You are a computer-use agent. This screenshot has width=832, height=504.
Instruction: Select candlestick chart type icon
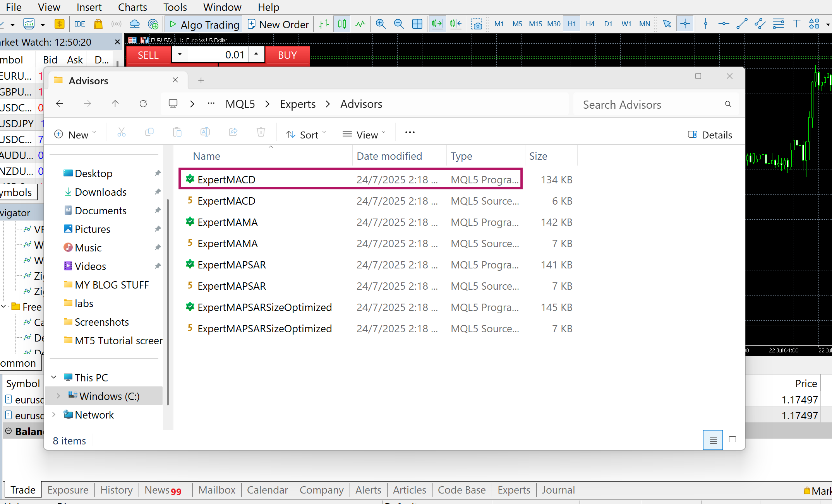[342, 24]
